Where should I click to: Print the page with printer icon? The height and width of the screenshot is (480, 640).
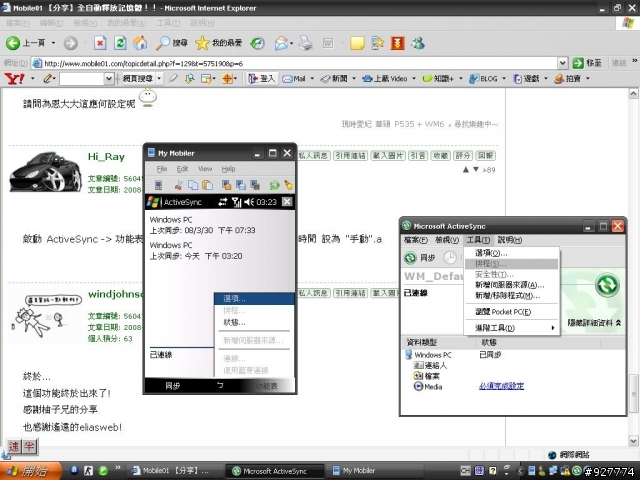(305, 43)
